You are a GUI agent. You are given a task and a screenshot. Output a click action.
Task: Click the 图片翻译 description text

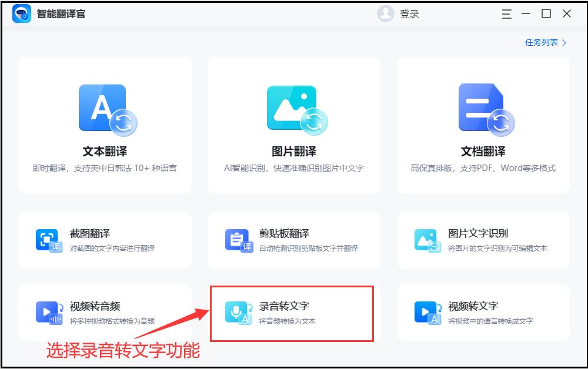point(294,169)
